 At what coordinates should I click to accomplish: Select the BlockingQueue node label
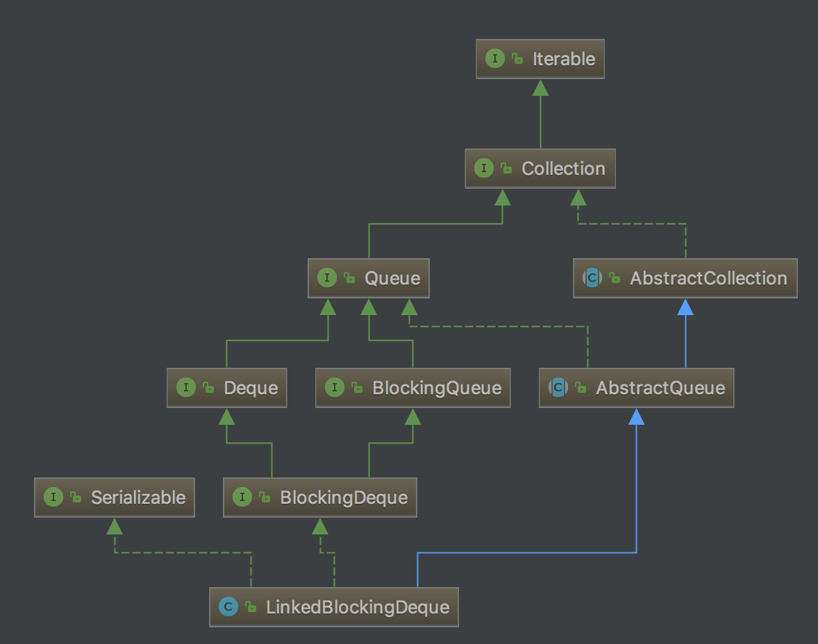click(437, 388)
